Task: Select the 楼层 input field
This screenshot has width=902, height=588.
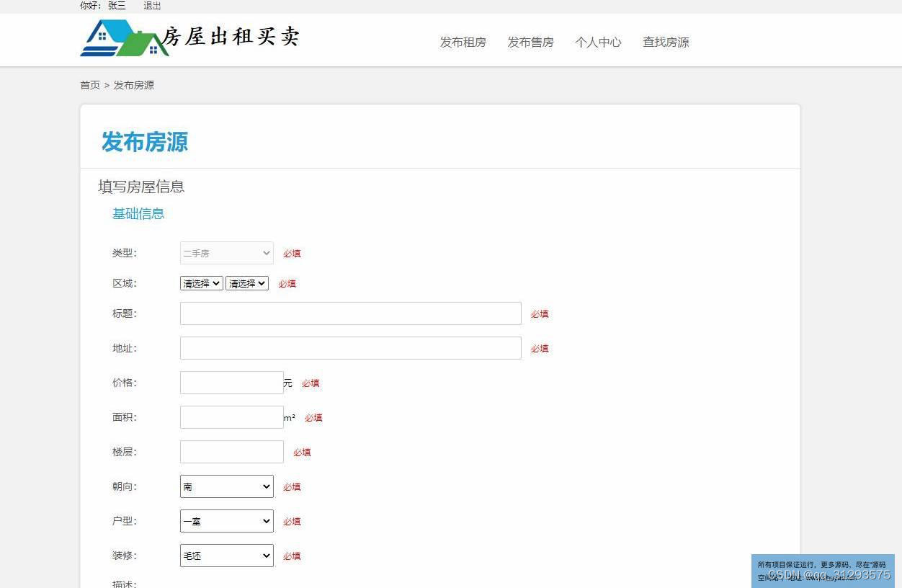Action: click(x=231, y=452)
